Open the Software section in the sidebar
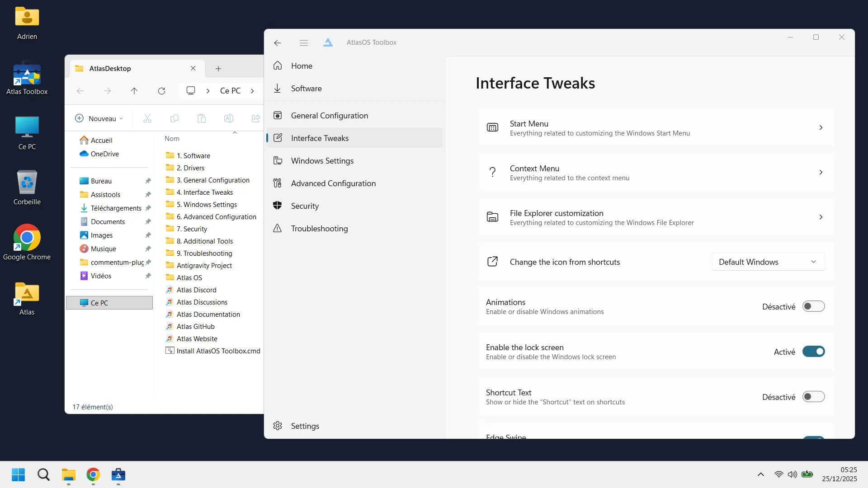 (x=307, y=88)
